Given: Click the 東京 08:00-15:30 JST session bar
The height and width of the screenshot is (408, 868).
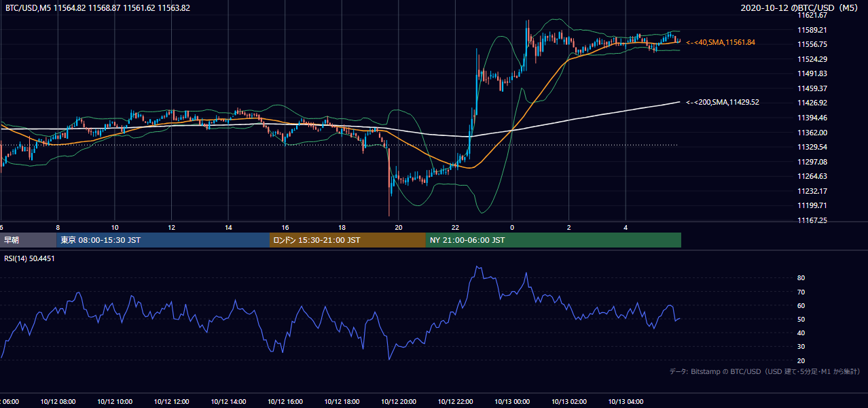Looking at the screenshot, I should (x=163, y=240).
